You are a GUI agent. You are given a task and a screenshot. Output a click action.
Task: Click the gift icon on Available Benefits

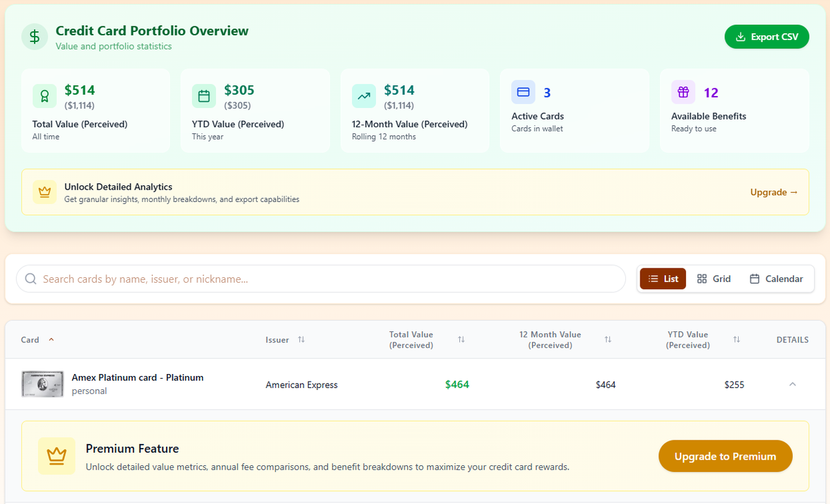pyautogui.click(x=683, y=92)
